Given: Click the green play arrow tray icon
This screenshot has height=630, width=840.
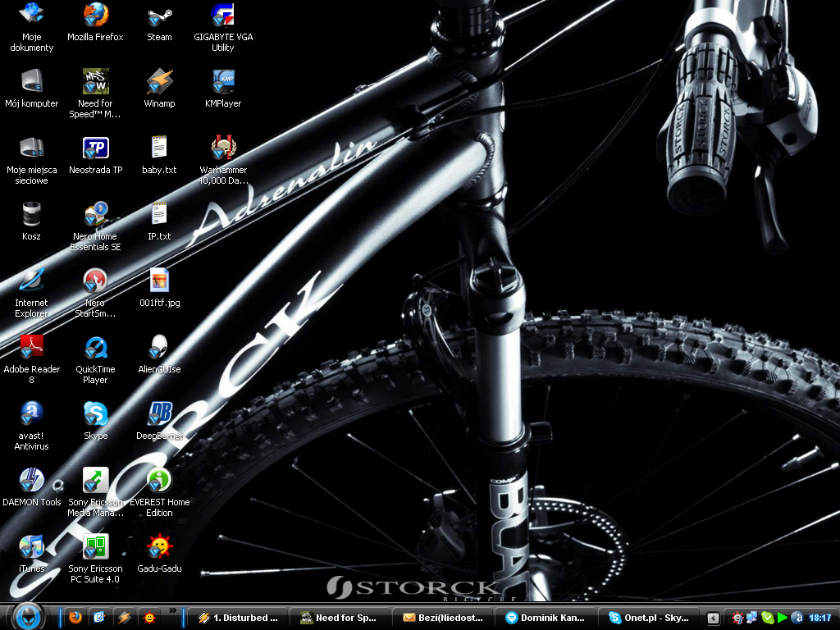Looking at the screenshot, I should (x=782, y=619).
